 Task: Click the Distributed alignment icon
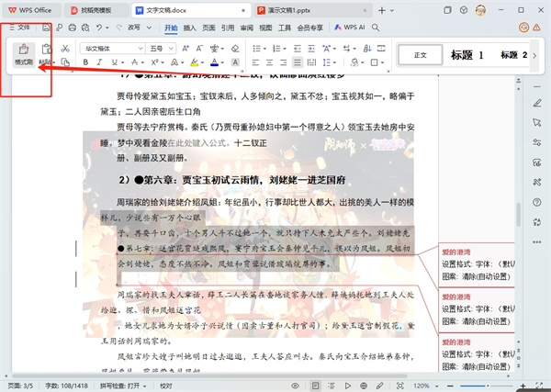311,62
